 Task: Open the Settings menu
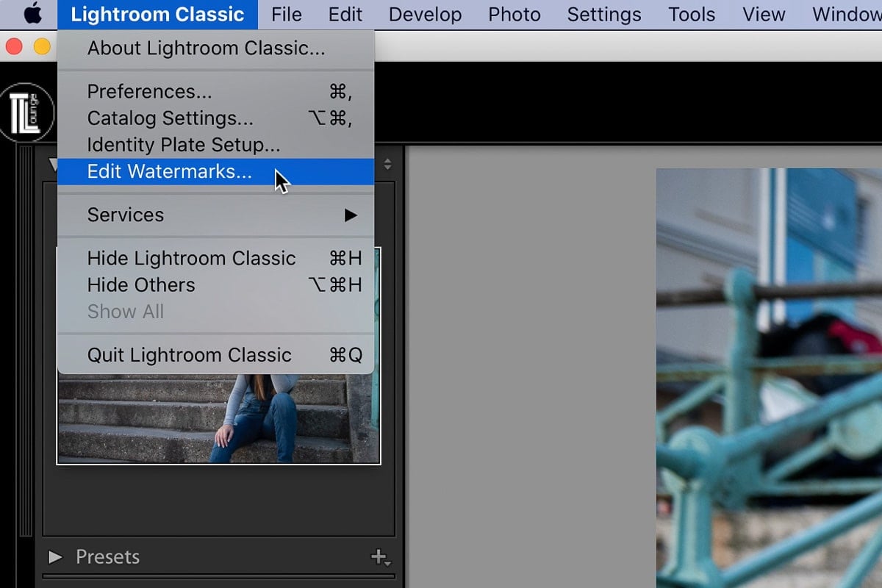click(x=604, y=14)
